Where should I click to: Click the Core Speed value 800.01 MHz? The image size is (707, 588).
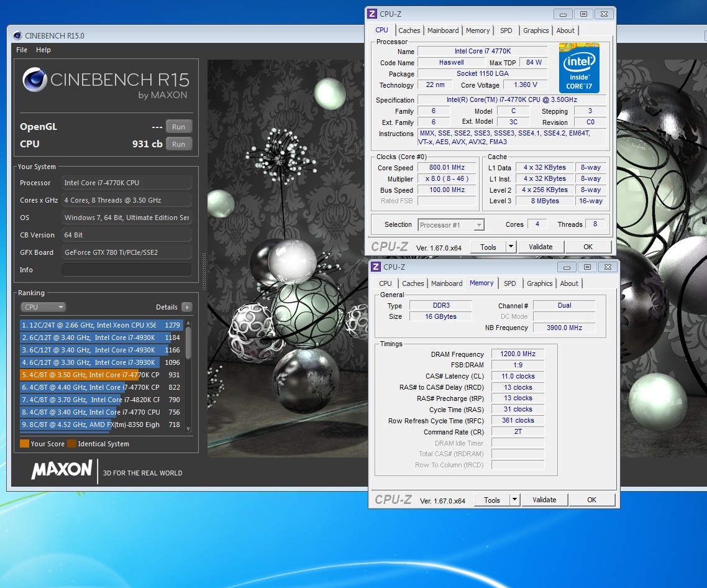click(x=447, y=167)
